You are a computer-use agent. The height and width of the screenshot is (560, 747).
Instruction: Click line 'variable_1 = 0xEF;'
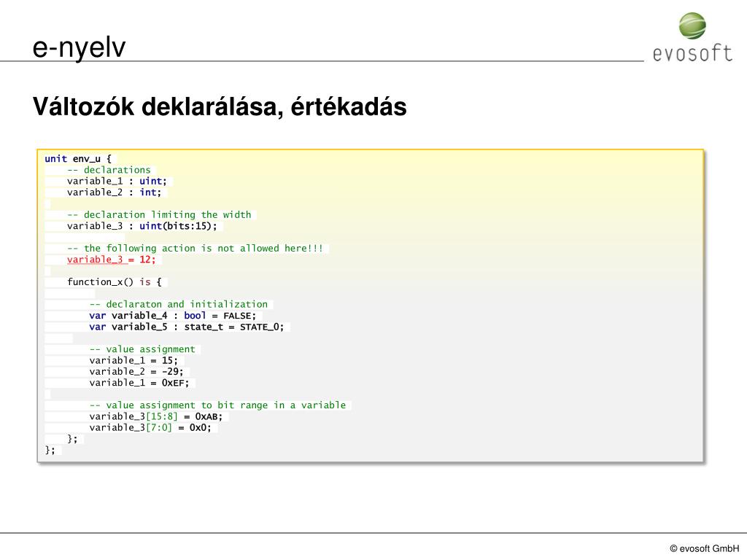[x=139, y=383]
